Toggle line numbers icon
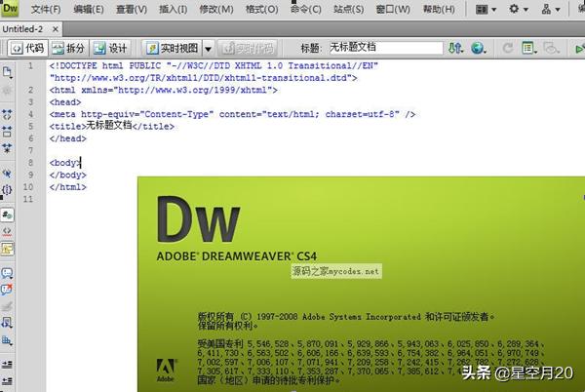Viewport: 585px width, 392px height. [x=7, y=215]
